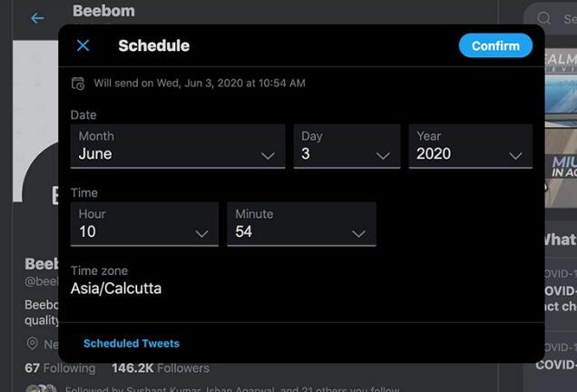This screenshot has height=392, width=577.
Task: Click the calendar clock schedule icon
Action: point(78,83)
